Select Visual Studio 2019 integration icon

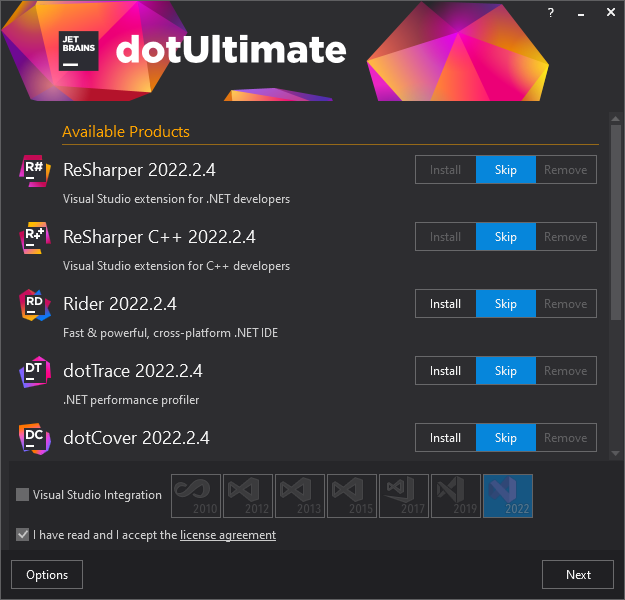tap(456, 496)
